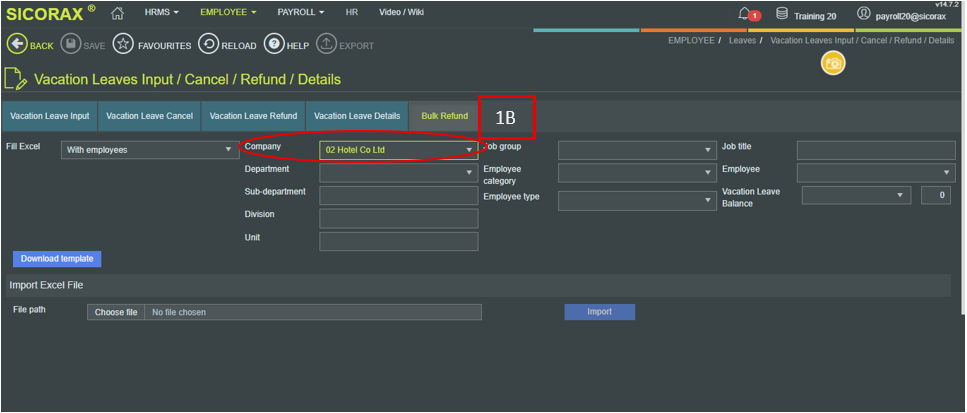
Task: Open the HR menu item
Action: click(352, 12)
